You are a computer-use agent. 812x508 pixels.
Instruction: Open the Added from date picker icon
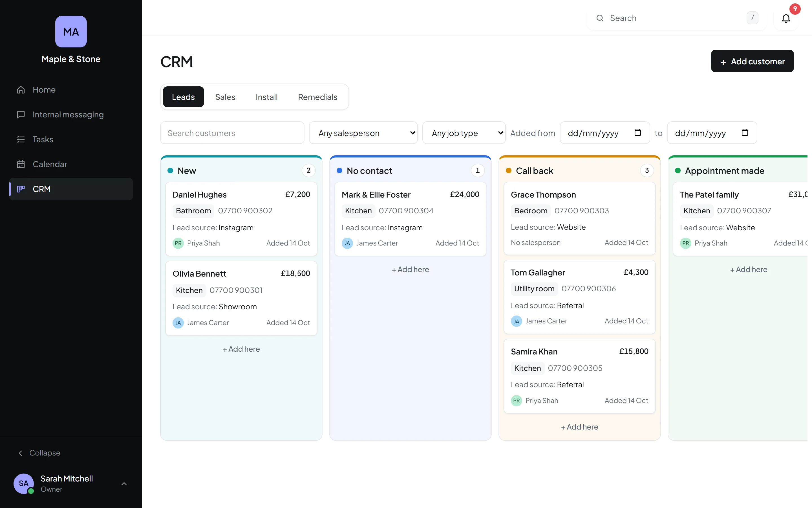(x=637, y=132)
